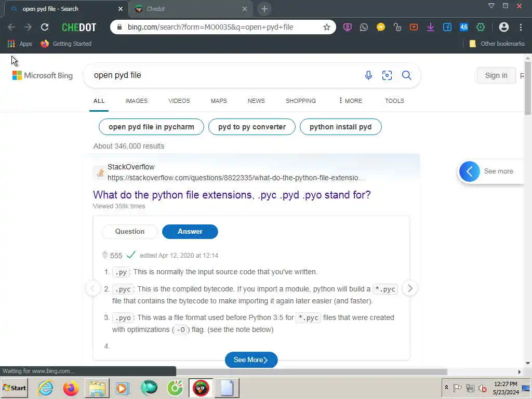Expand the MORE search categories menu
The height and width of the screenshot is (399, 532).
coord(351,101)
